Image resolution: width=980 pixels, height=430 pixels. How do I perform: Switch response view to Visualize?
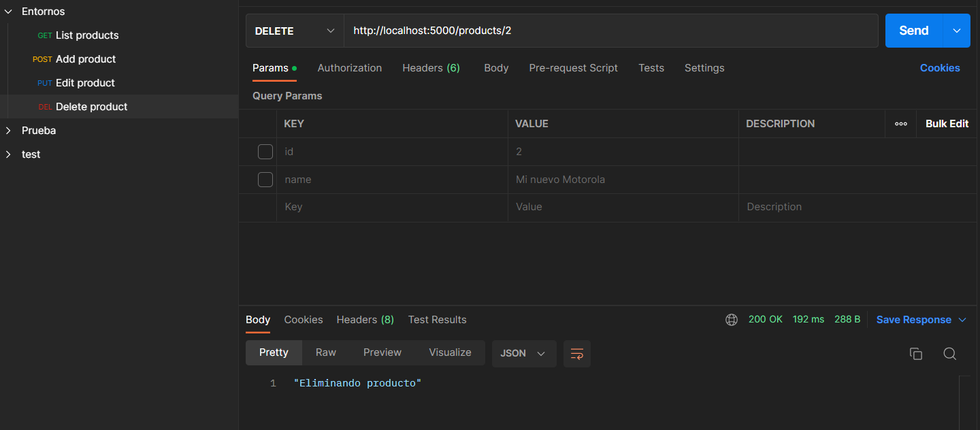[450, 352]
